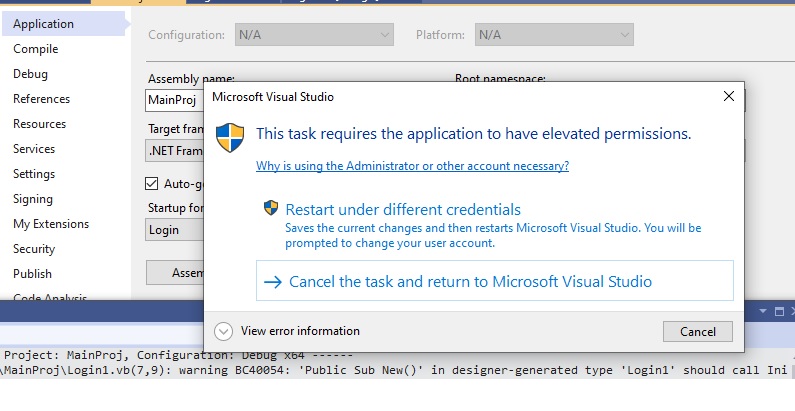
Task: Click the large UAC shield icon in dialog
Action: click(x=231, y=137)
